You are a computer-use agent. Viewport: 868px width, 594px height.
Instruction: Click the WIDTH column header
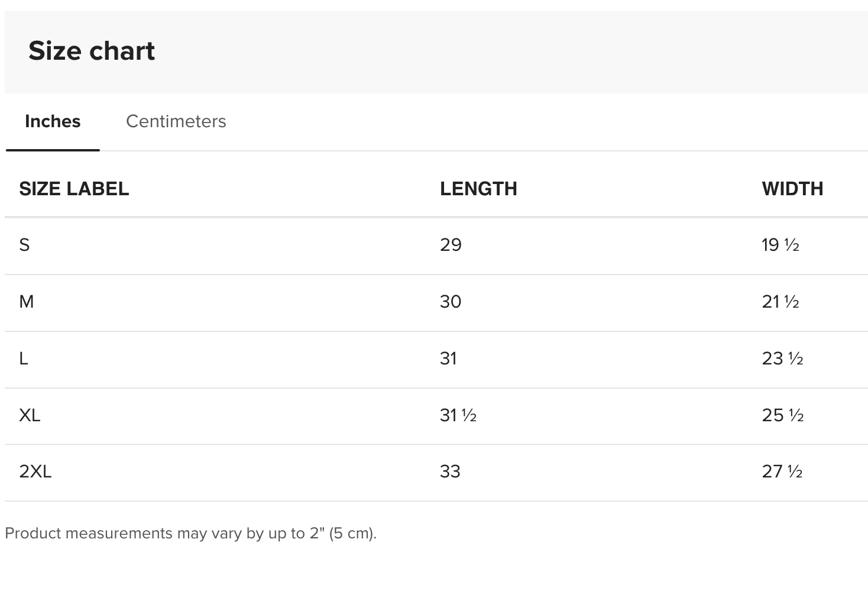(x=792, y=189)
